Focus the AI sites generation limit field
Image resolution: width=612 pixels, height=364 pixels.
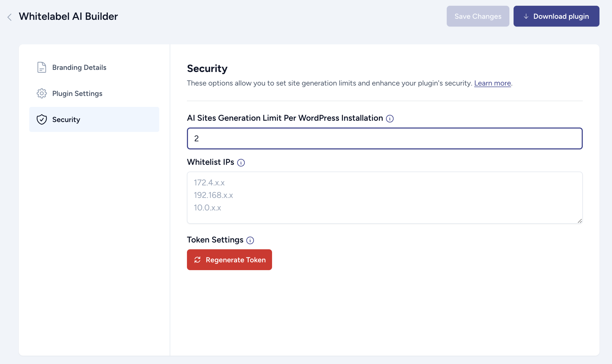pyautogui.click(x=385, y=138)
